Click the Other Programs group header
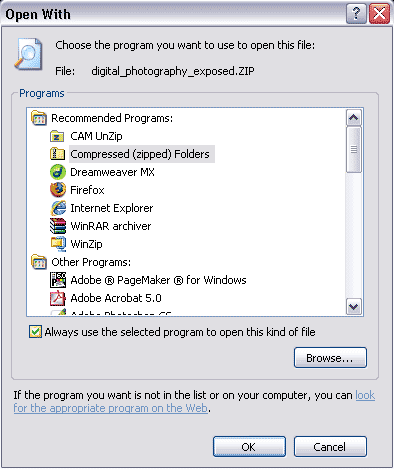The image size is (394, 469). (x=81, y=262)
